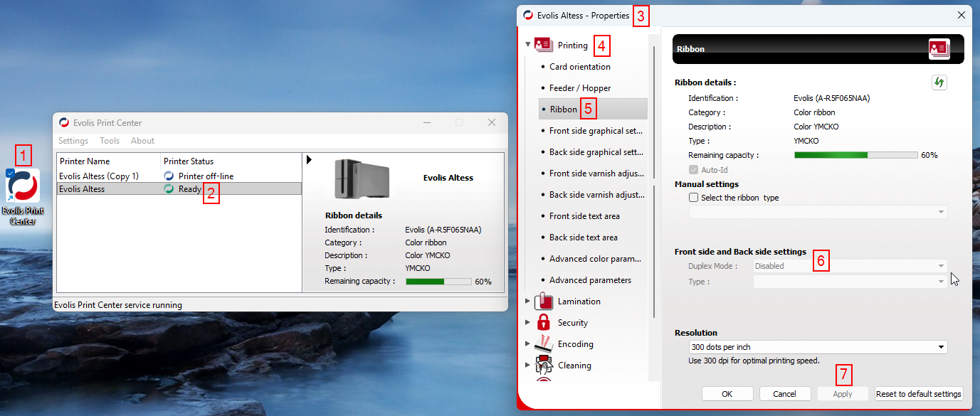Open the Settings menu in Print Center
This screenshot has height=416, width=980.
click(73, 141)
